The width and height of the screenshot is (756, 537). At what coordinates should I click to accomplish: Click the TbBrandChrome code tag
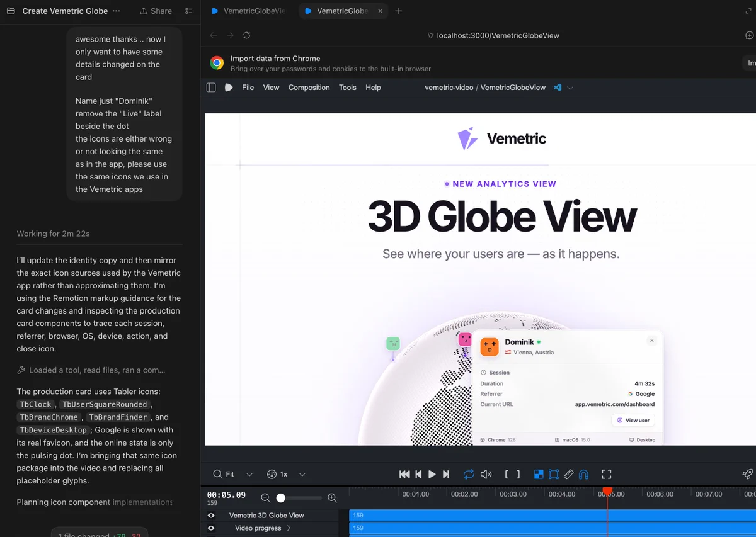coord(49,417)
